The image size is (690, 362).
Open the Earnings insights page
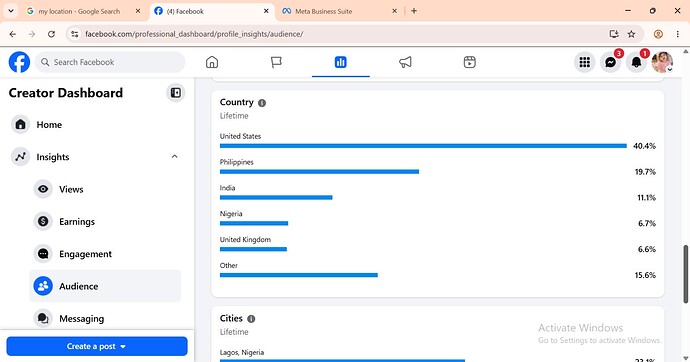[x=105, y=221]
